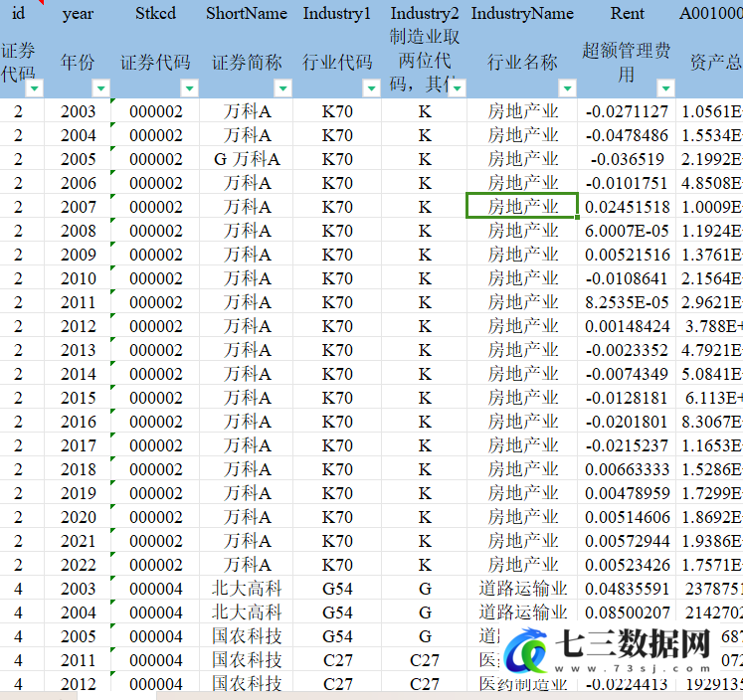Select the '证券简称' header cell

click(247, 62)
